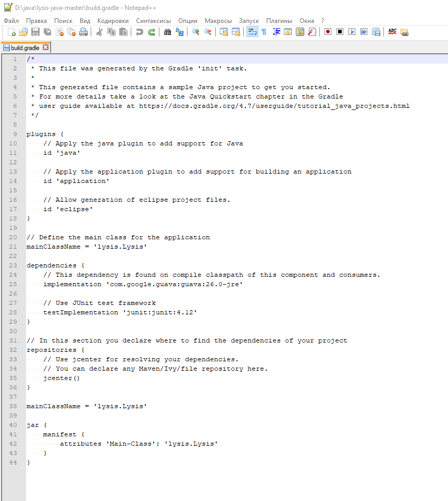Select the build.gradle tab

pos(25,47)
